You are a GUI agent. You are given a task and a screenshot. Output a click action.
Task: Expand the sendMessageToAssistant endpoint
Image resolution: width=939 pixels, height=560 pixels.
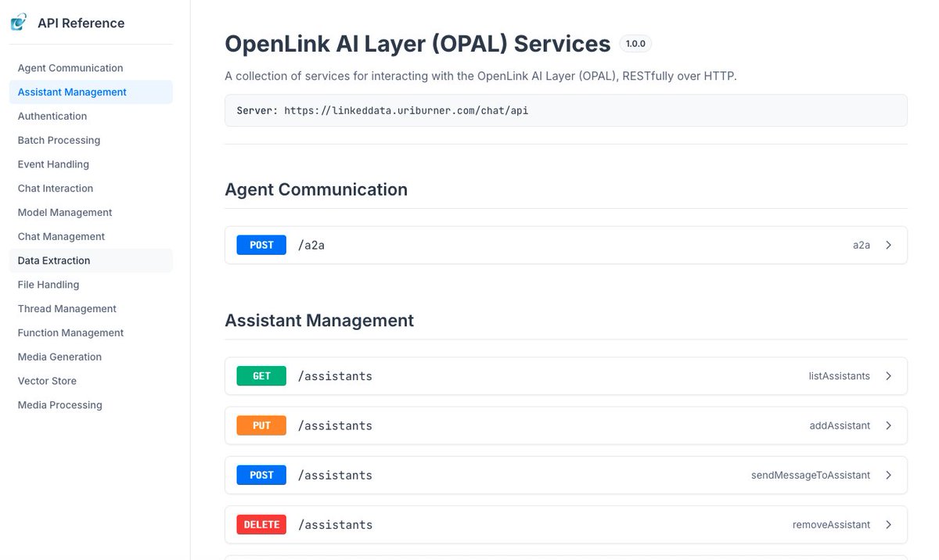[888, 475]
